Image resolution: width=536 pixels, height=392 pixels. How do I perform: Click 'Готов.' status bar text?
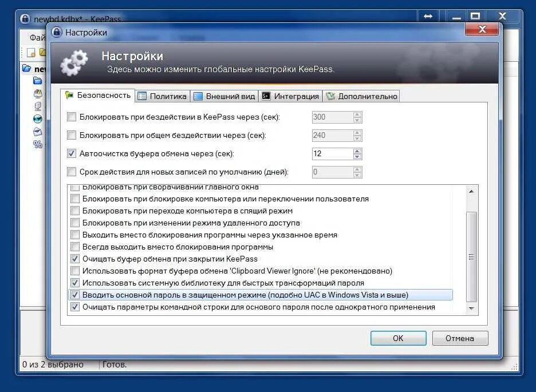[115, 365]
